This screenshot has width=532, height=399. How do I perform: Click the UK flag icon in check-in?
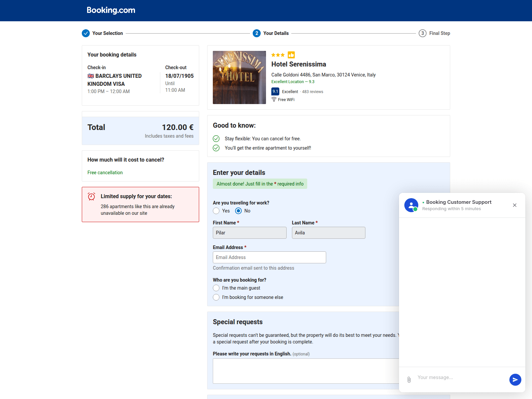click(x=91, y=76)
